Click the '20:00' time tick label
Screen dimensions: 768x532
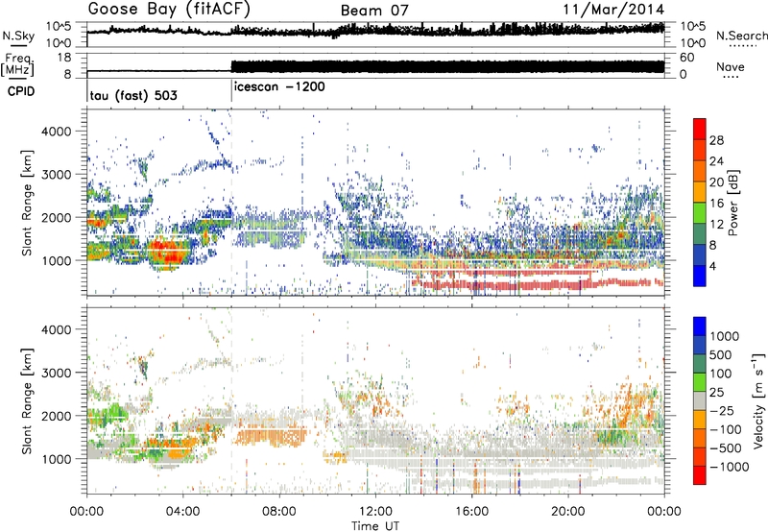point(567,512)
